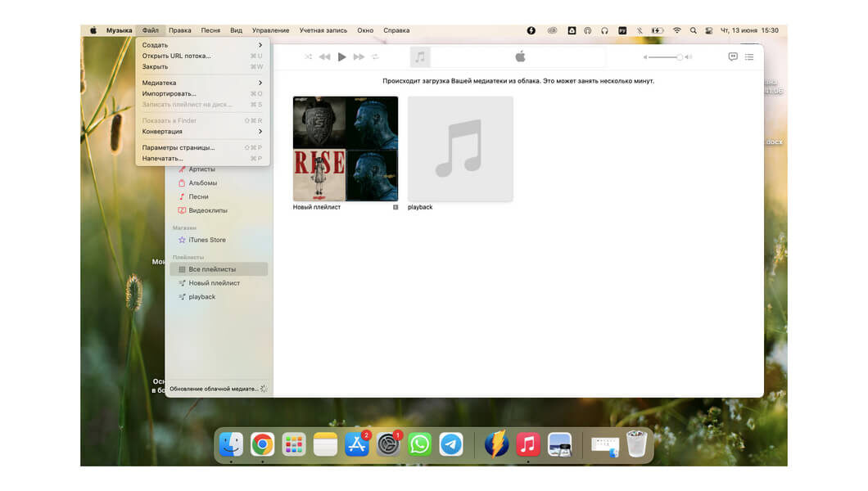Open the «Окно» menu
Viewport: 868px width, 491px height.
365,29
